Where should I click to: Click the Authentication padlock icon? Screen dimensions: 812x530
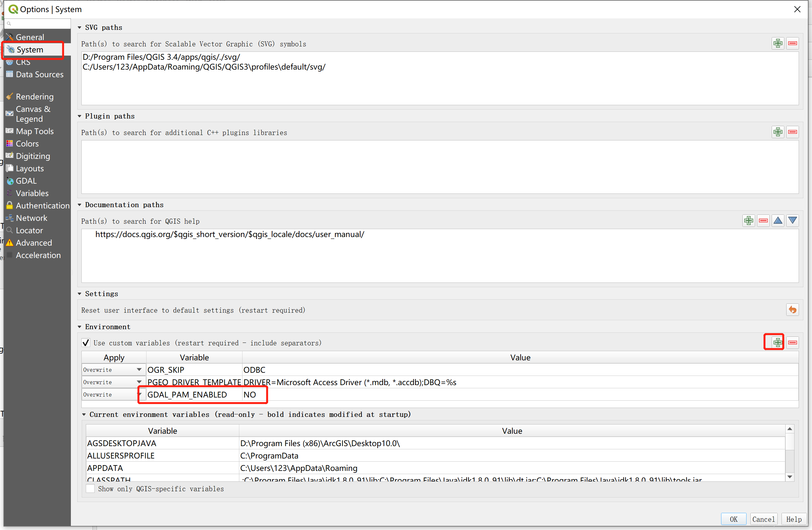click(10, 205)
